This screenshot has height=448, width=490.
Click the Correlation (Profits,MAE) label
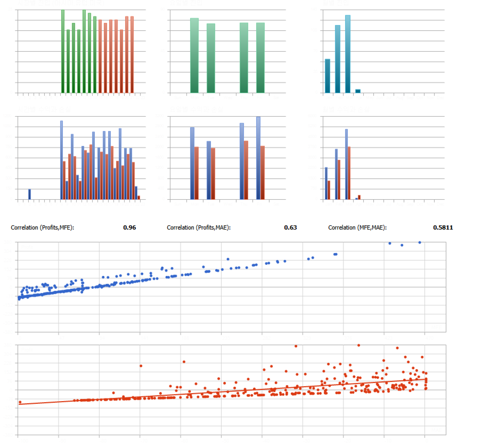tap(199, 227)
